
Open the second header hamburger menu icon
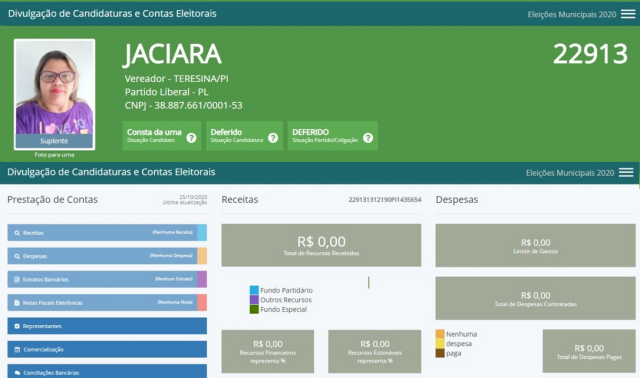pos(626,173)
